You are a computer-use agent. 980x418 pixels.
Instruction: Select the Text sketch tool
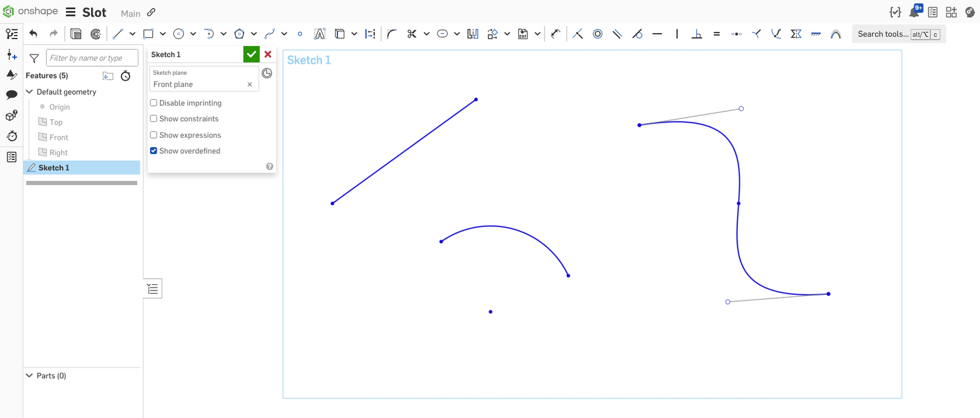click(x=320, y=34)
